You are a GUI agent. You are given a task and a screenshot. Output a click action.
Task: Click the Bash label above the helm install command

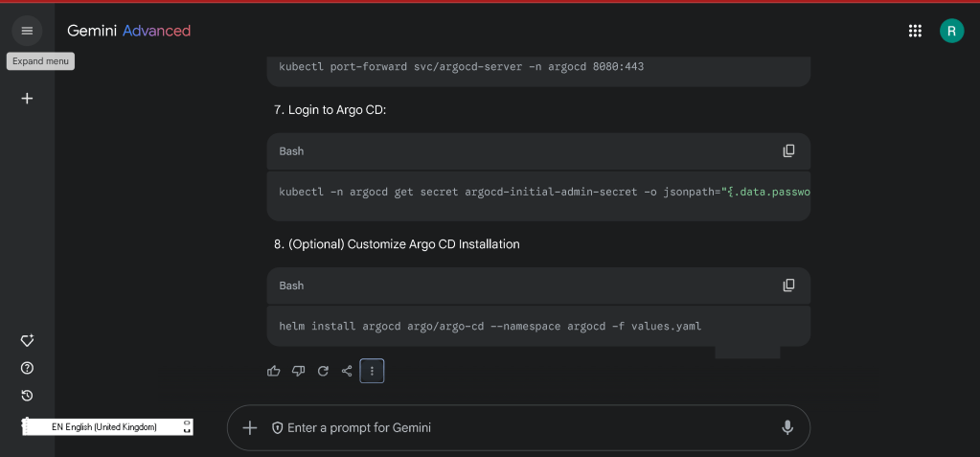pos(291,286)
